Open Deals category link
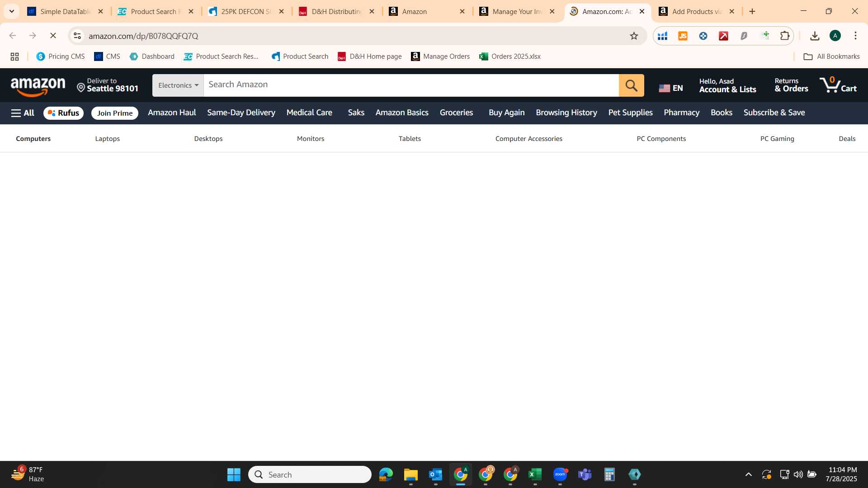 (847, 139)
